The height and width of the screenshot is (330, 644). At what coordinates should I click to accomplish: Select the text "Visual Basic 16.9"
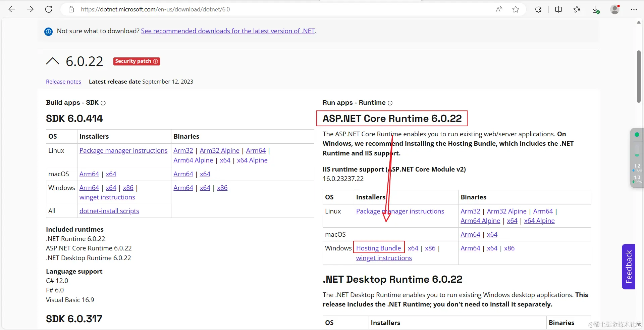[70, 300]
